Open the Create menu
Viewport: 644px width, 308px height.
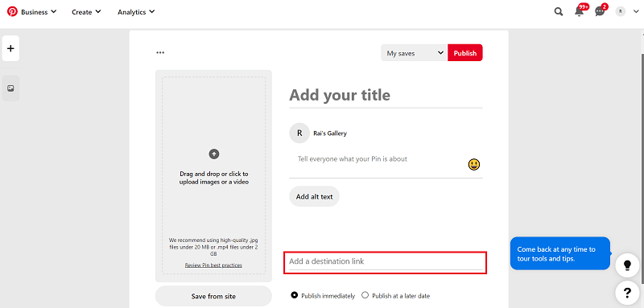(x=86, y=12)
